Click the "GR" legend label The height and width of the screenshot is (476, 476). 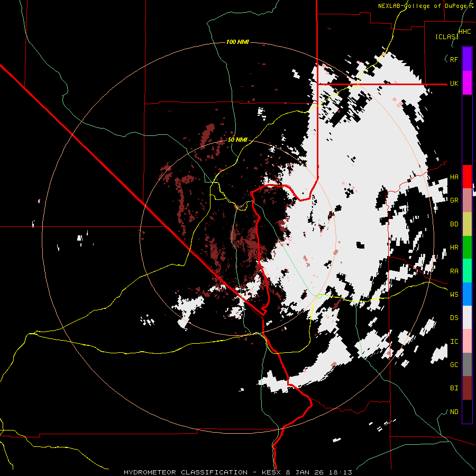454,200
